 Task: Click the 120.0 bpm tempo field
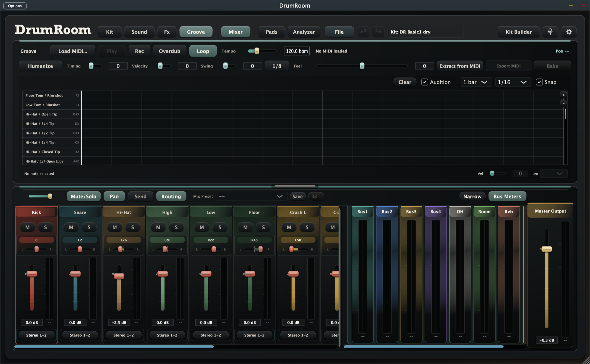(x=297, y=51)
